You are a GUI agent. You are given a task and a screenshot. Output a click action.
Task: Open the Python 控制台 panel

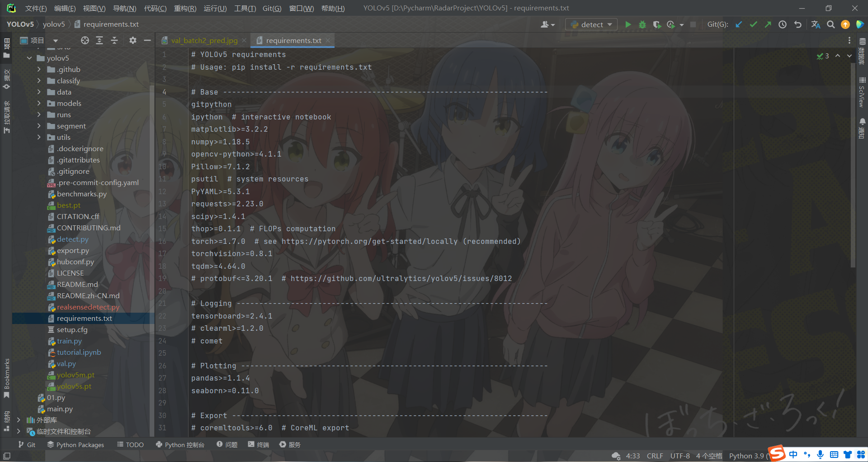tap(180, 445)
